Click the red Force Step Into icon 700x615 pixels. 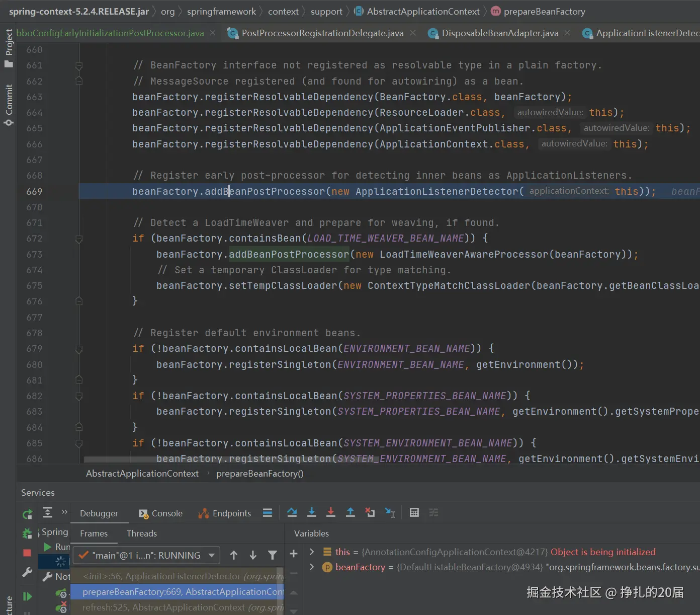tap(330, 513)
